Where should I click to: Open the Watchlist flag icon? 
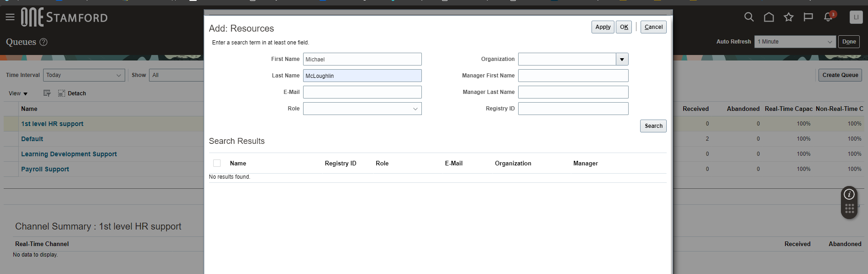pyautogui.click(x=808, y=17)
